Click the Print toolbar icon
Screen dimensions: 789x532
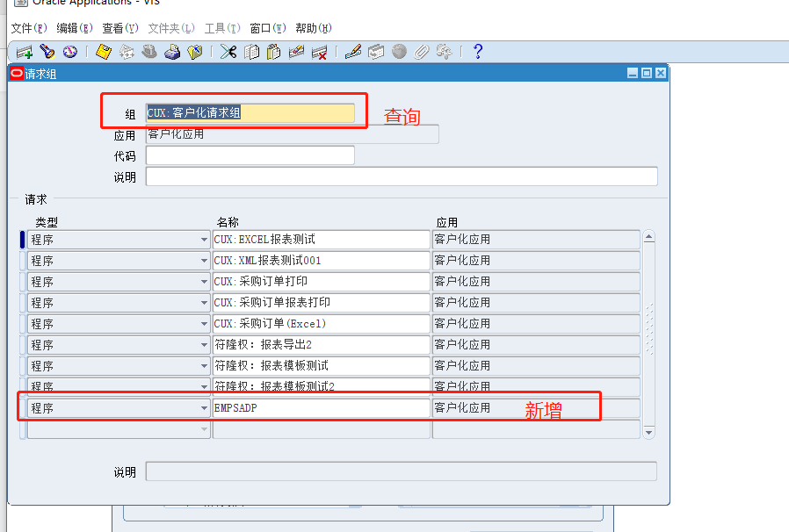170,52
